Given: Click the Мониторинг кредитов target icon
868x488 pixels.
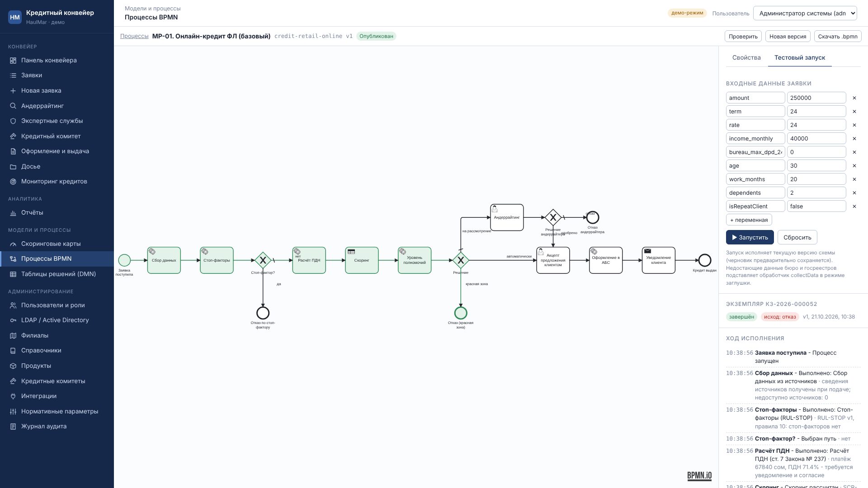Looking at the screenshot, I should [13, 182].
